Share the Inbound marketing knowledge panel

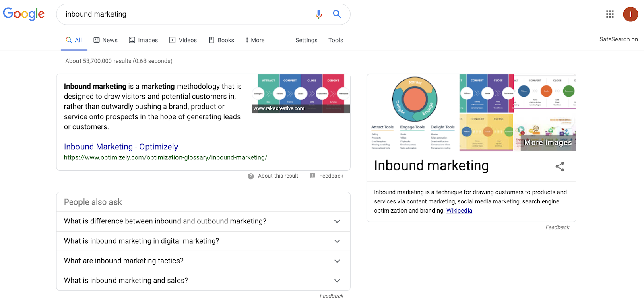(560, 166)
